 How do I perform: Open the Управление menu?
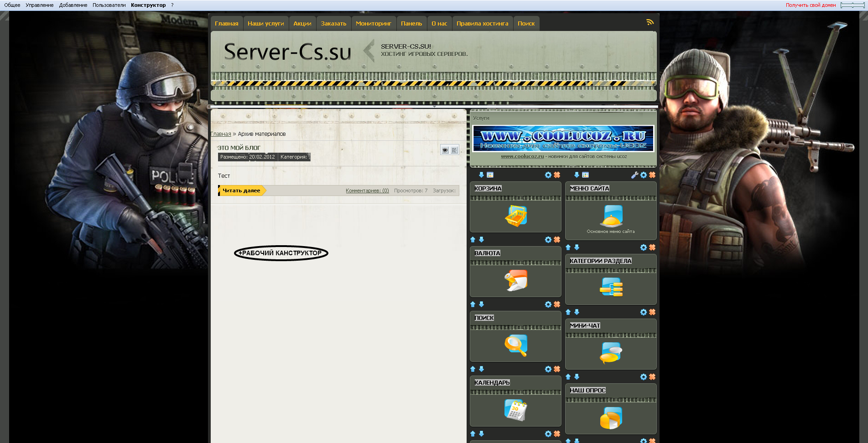[x=40, y=5]
